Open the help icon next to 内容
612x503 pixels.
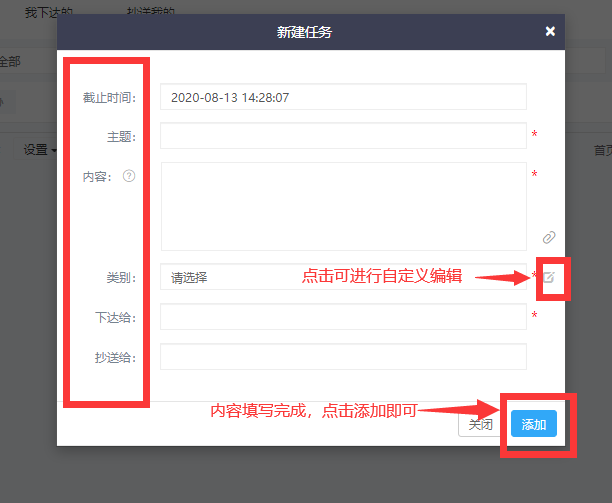click(x=129, y=176)
